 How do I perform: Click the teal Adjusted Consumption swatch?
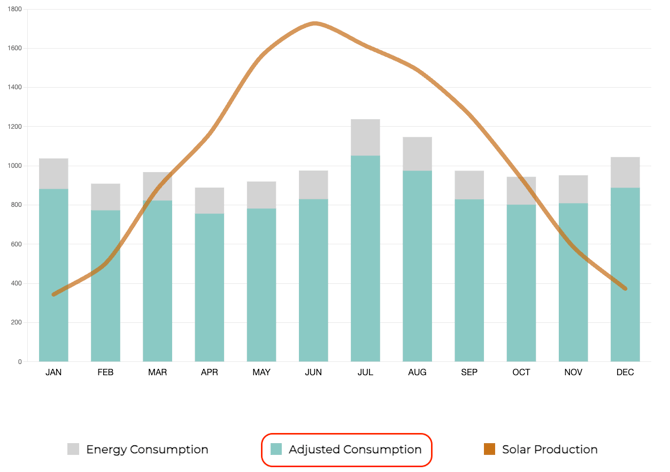tap(277, 450)
